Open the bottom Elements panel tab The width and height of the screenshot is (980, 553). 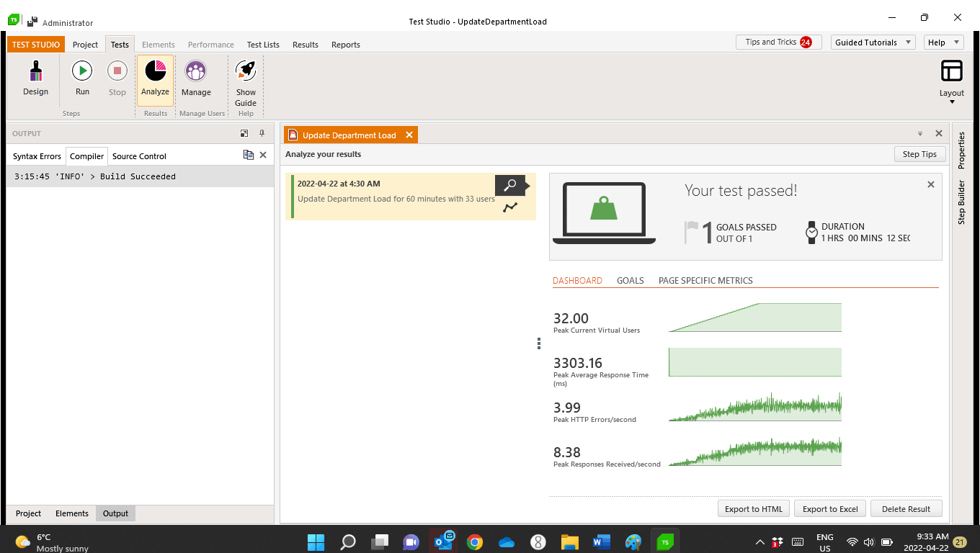pos(72,513)
